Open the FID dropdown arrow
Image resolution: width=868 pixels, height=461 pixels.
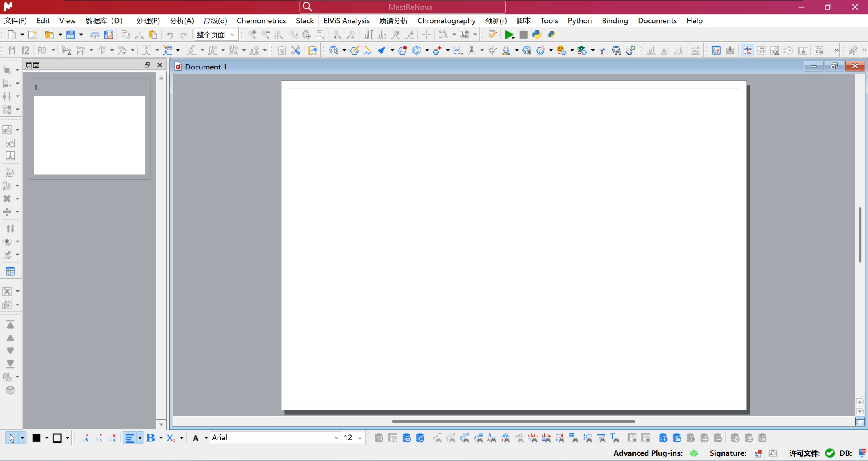coord(53,50)
